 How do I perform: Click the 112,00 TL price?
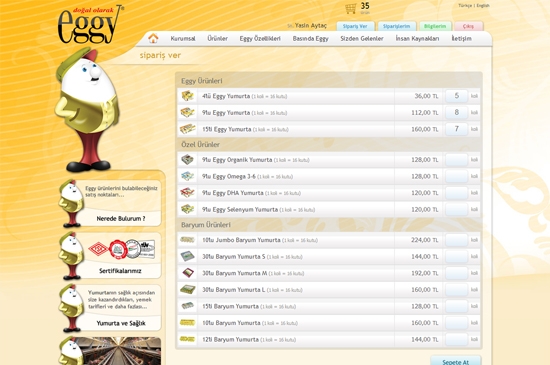(x=425, y=113)
